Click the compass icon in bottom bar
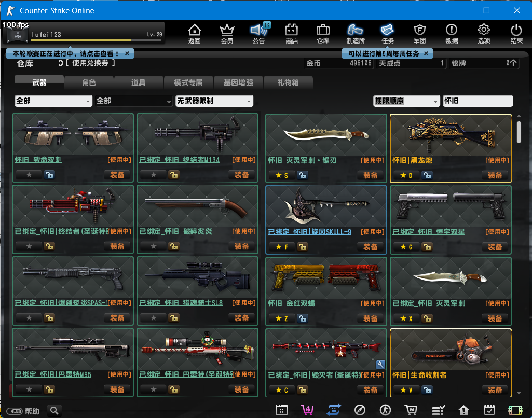532x418 pixels. tap(360, 410)
